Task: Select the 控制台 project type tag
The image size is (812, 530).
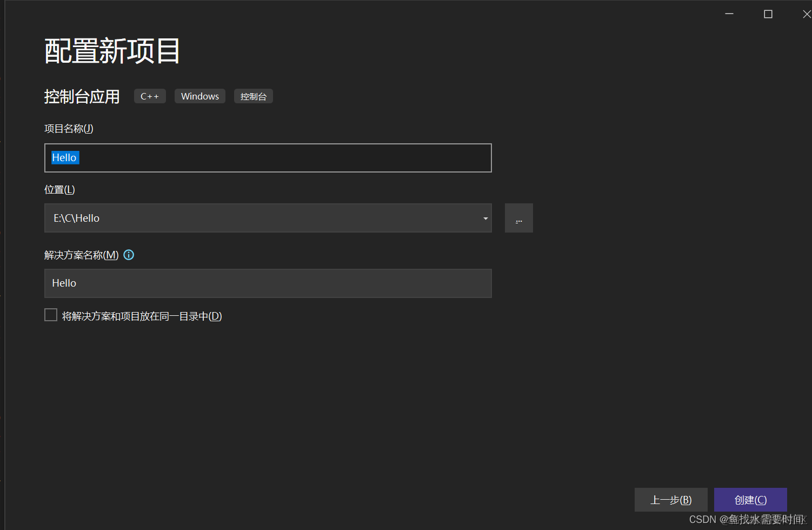Action: 253,96
